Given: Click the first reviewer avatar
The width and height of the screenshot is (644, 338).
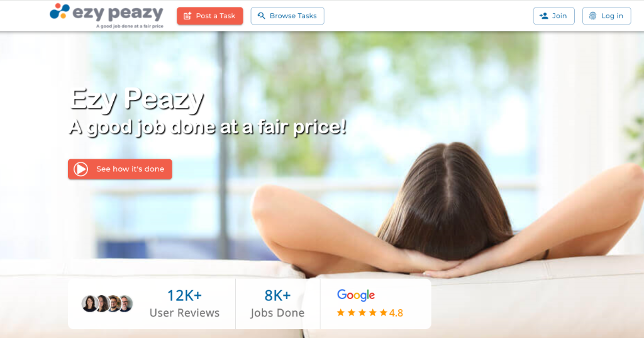Looking at the screenshot, I should point(89,303).
